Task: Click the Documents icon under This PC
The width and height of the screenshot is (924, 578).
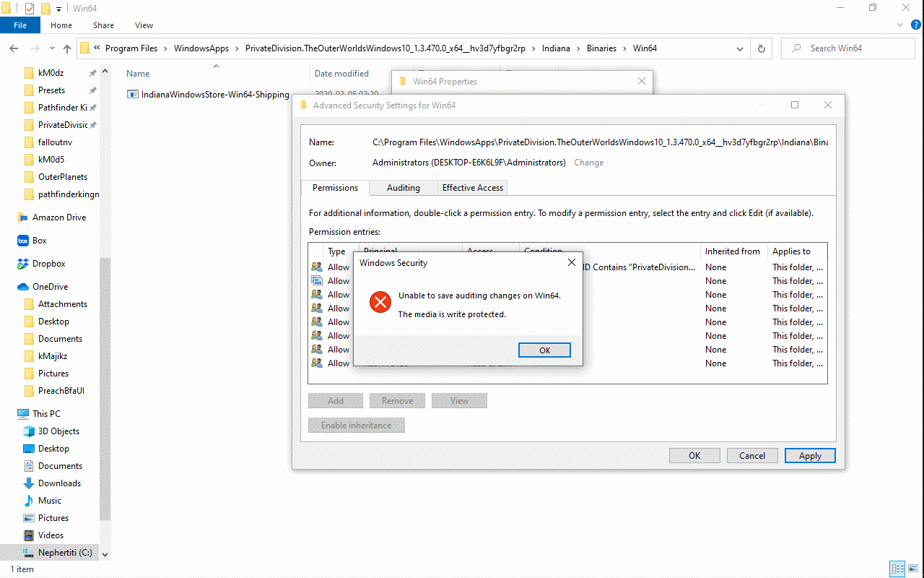Action: pos(29,466)
